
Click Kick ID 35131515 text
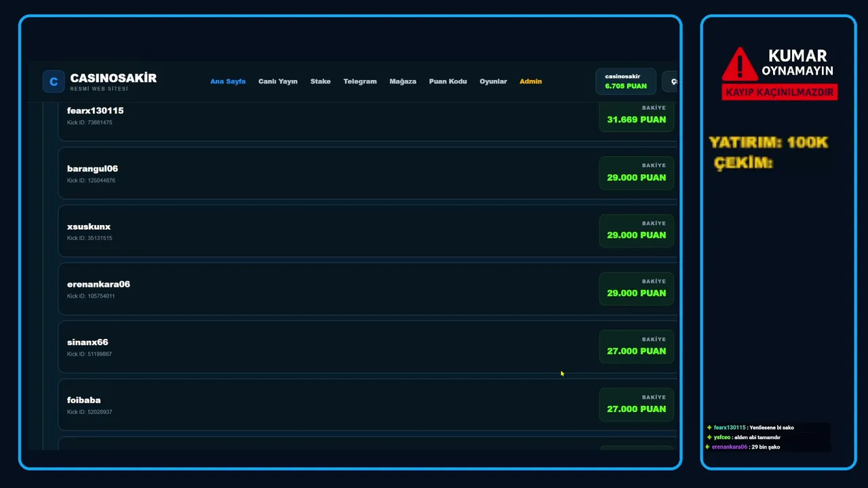tap(90, 239)
